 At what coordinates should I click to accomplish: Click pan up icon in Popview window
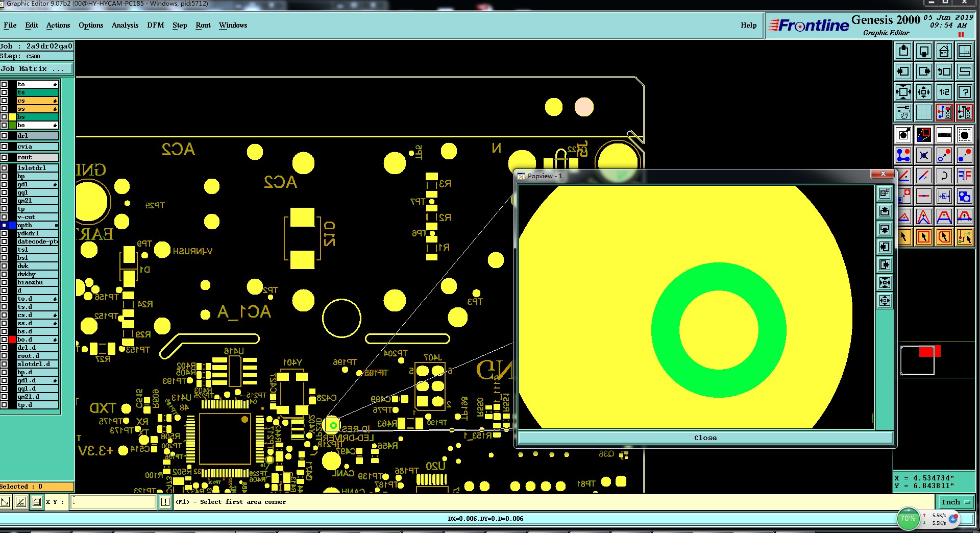pyautogui.click(x=885, y=211)
